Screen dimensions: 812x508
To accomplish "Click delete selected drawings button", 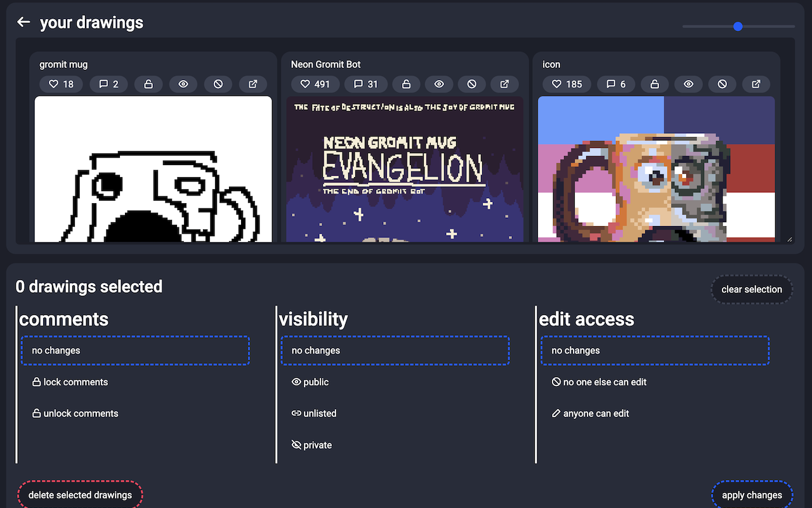I will click(80, 495).
